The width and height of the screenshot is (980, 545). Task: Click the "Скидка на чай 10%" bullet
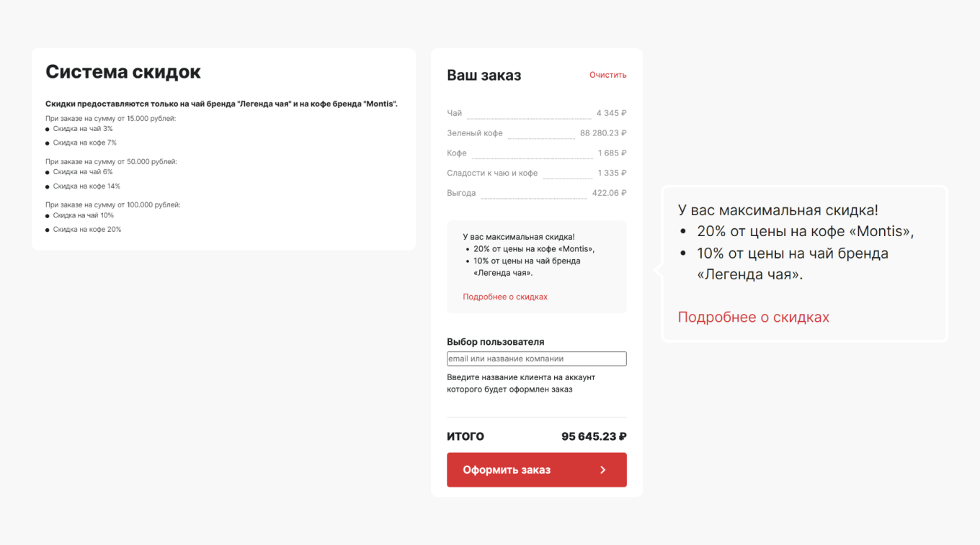click(x=84, y=215)
